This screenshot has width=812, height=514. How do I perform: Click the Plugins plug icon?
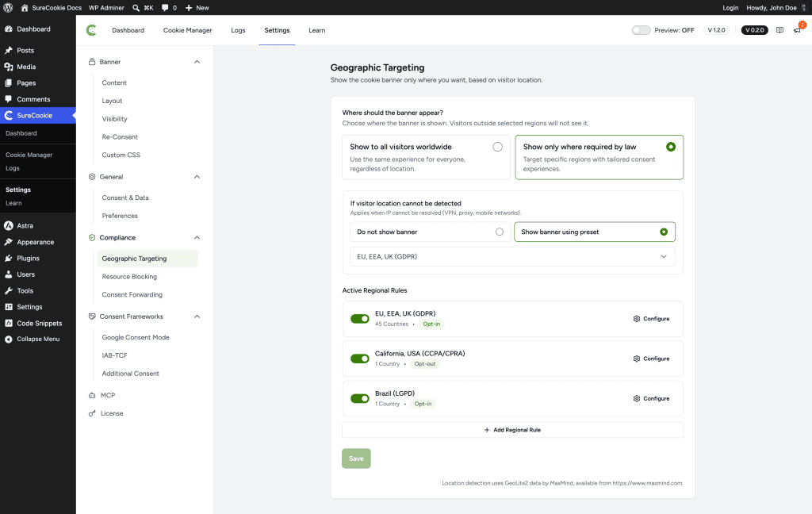point(8,258)
